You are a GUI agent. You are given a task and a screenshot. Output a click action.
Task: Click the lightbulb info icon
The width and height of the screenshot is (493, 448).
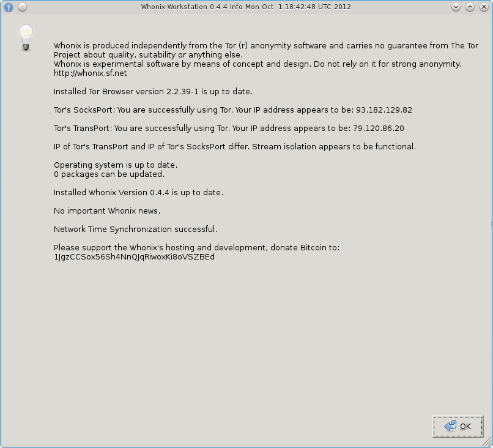coord(26,37)
